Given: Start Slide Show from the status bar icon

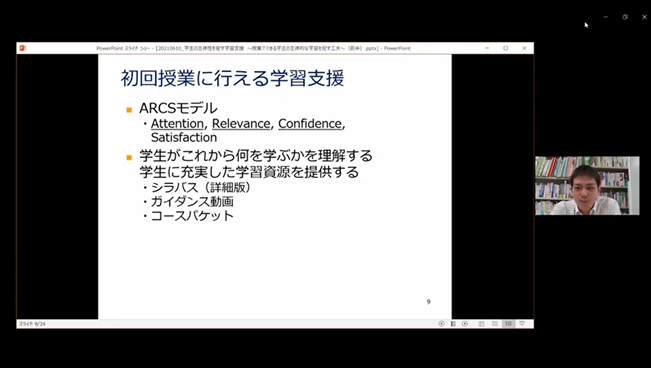Looking at the screenshot, I should 522,324.
